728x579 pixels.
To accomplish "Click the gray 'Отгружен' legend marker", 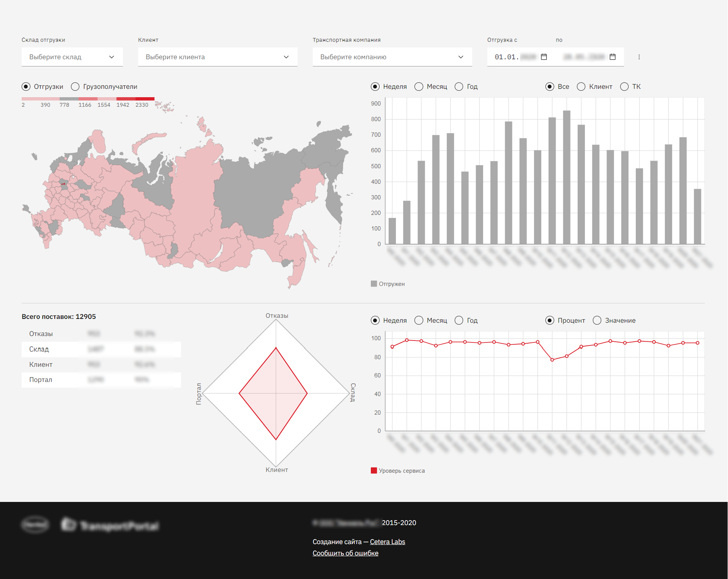I will coord(373,284).
